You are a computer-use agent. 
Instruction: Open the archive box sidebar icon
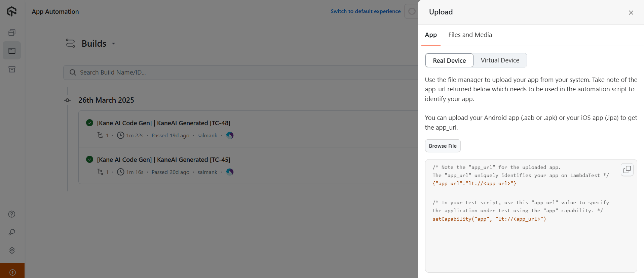[12, 69]
